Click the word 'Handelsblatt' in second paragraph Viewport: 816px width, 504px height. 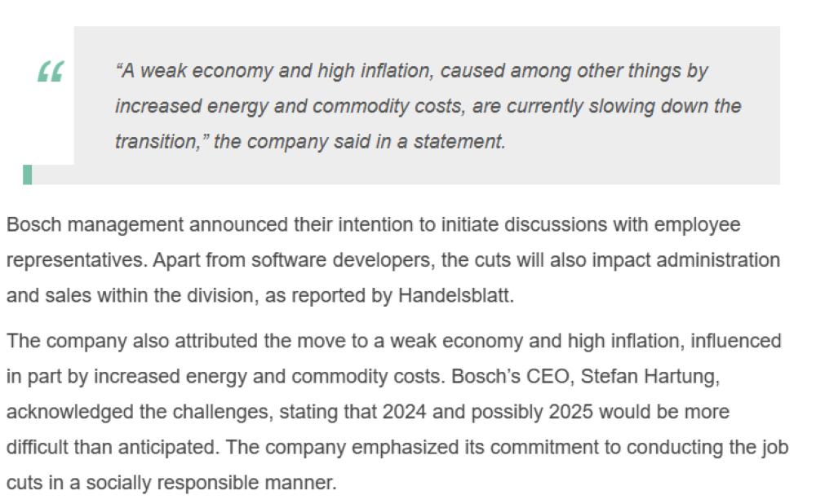point(455,295)
